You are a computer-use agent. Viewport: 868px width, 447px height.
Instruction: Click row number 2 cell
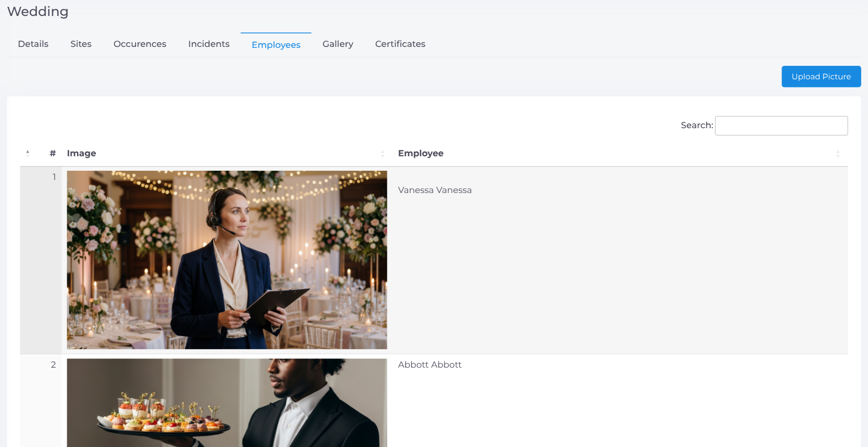(x=41, y=401)
